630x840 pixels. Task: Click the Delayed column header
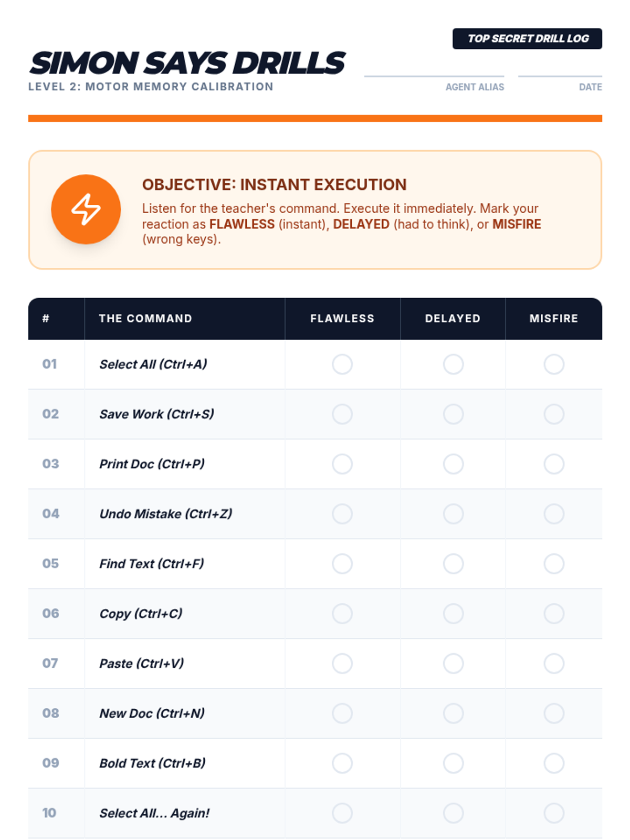(453, 319)
